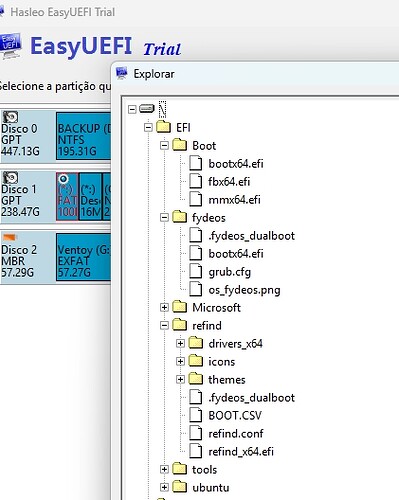Select .fydeos_dualboot under fydeos folder
Image resolution: width=399 pixels, height=500 pixels.
point(252,236)
